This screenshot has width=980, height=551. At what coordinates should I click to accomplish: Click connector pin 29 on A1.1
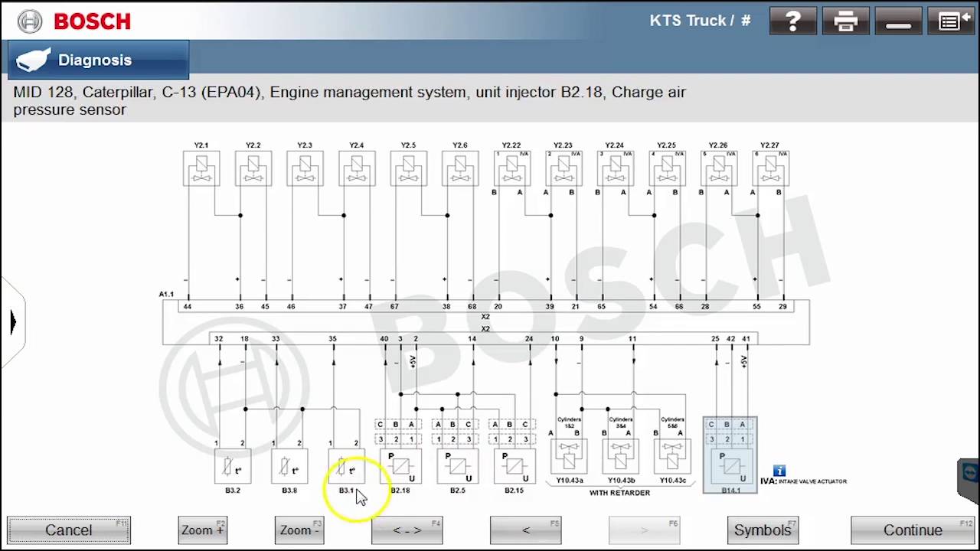pyautogui.click(x=782, y=306)
